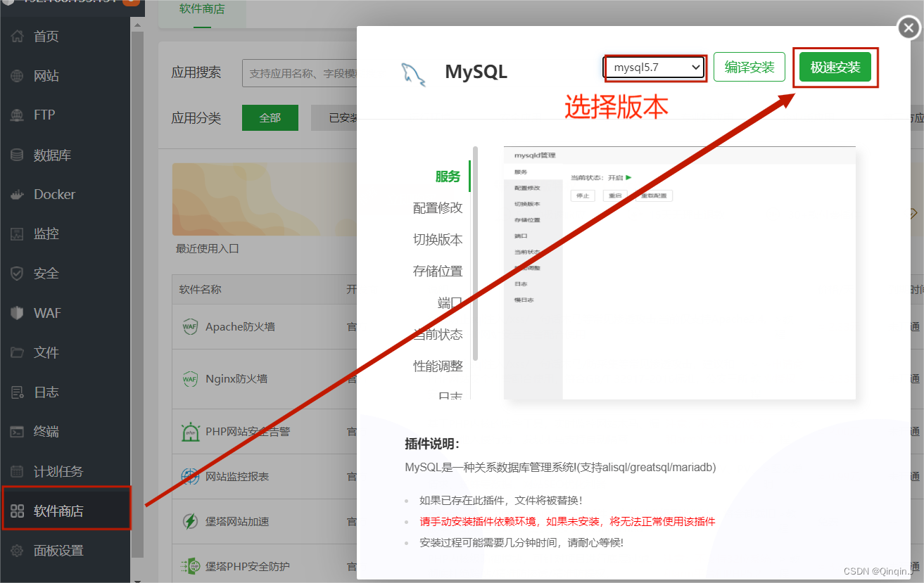Click the grid icon beside 软件商店
Image resolution: width=924 pixels, height=583 pixels.
[18, 511]
